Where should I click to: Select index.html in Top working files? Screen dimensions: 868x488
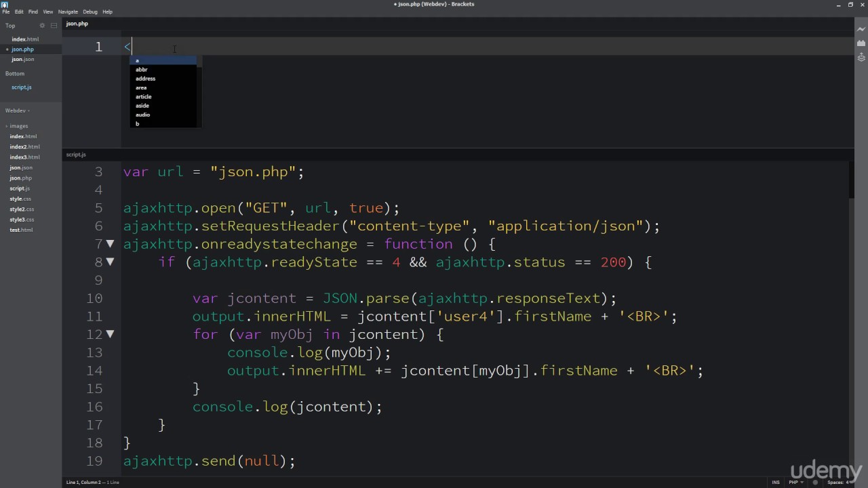click(x=25, y=39)
